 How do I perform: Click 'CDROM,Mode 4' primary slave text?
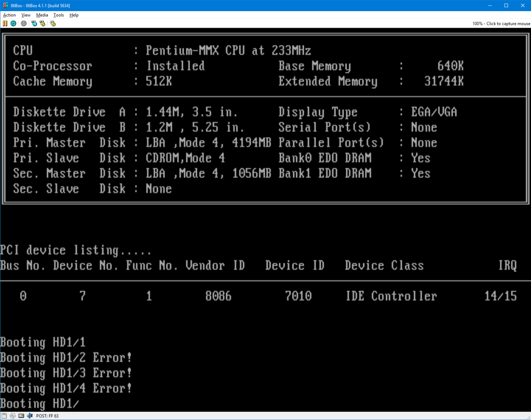coord(185,158)
